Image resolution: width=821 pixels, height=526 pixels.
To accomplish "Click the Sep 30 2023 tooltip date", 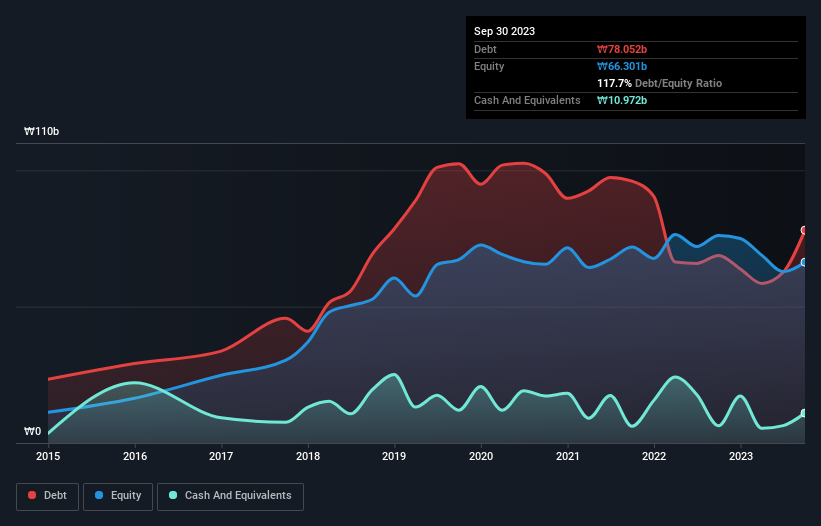I will (x=504, y=31).
